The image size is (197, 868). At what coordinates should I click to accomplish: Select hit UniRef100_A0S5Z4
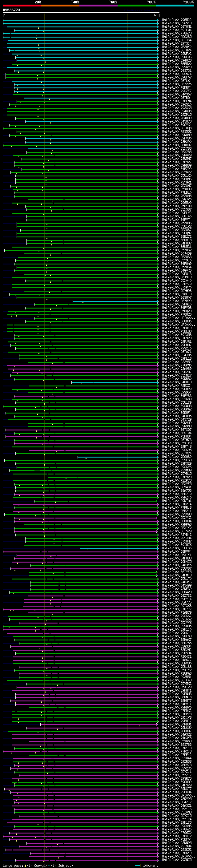[x=177, y=74]
